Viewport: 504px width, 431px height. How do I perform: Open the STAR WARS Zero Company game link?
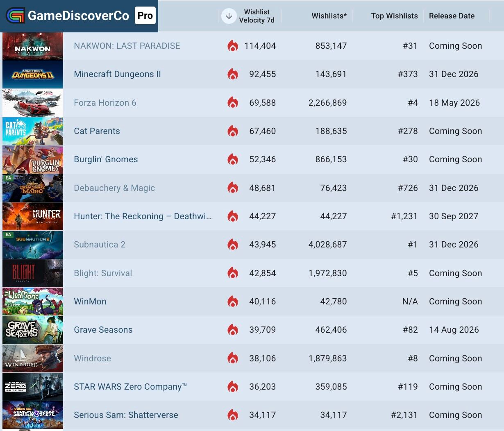pos(130,387)
